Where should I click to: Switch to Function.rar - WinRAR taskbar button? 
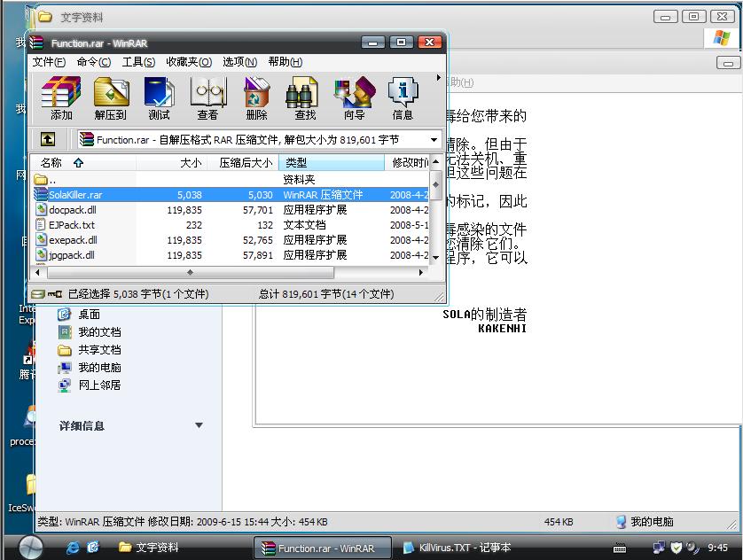(x=323, y=548)
